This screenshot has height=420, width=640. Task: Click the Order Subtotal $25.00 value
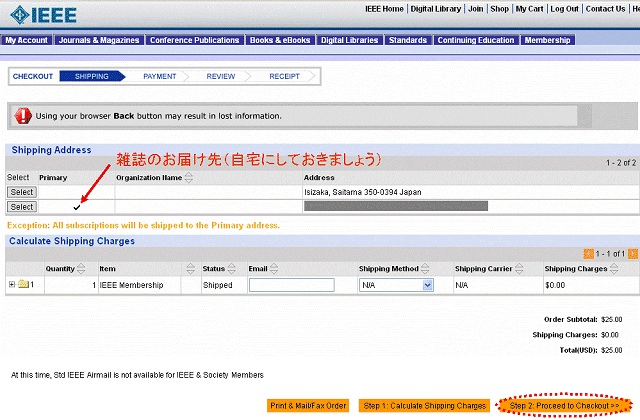(x=611, y=319)
